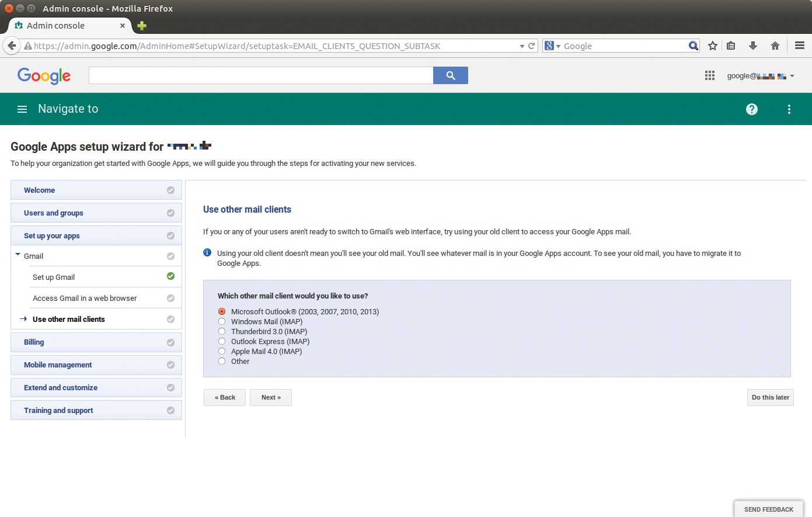Viewport: 812px width, 517px height.
Task: Open the Google apps grid icon
Action: coord(710,75)
